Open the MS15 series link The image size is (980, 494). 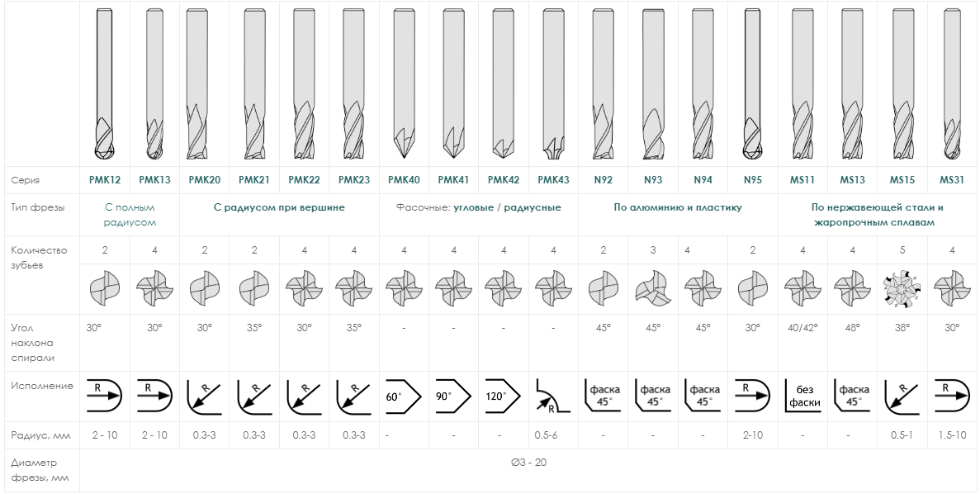pyautogui.click(x=902, y=180)
